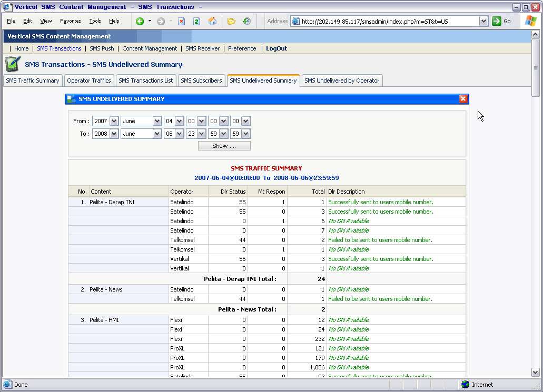Click the Stop loading icon
543x392 pixels.
pos(181,21)
